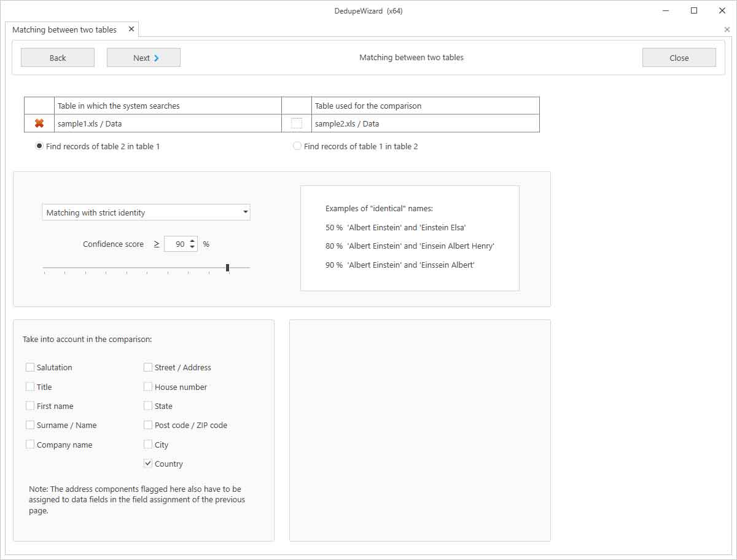Click the Close button to exit the wizard
The height and width of the screenshot is (560, 737).
(679, 57)
